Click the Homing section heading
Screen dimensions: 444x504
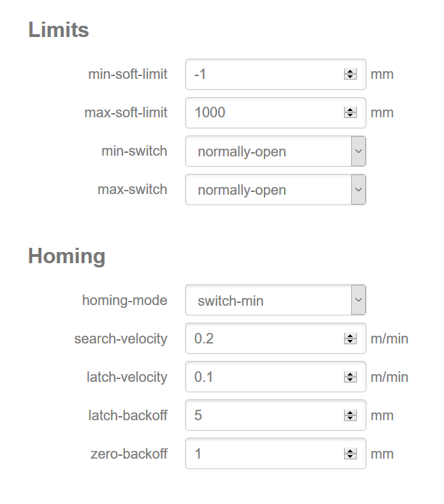coord(66,256)
